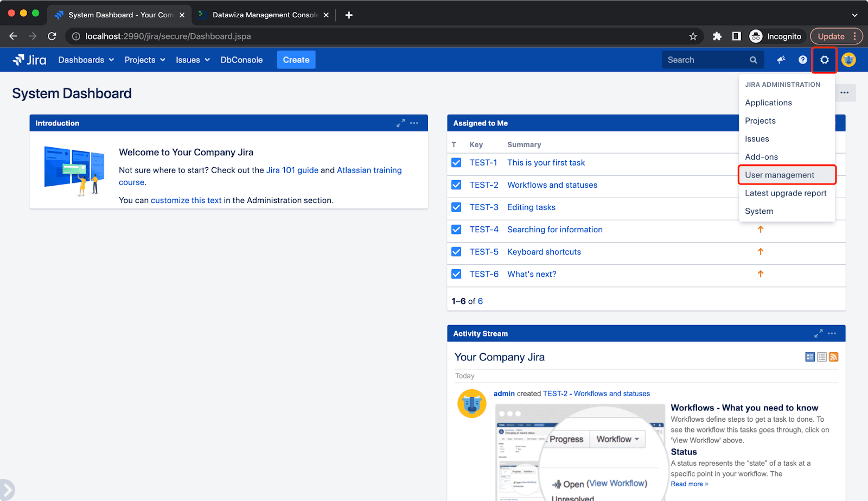The width and height of the screenshot is (868, 501).
Task: Open Introduction gadget options menu
Action: click(414, 123)
